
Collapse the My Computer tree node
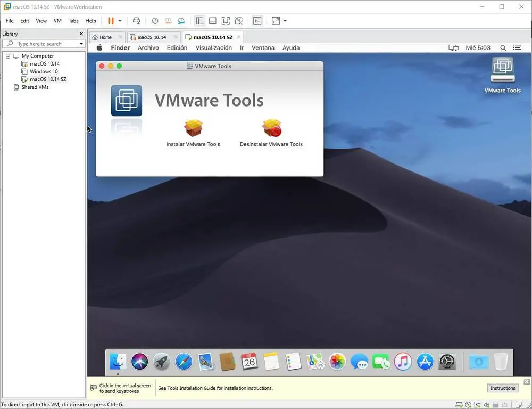[8, 56]
